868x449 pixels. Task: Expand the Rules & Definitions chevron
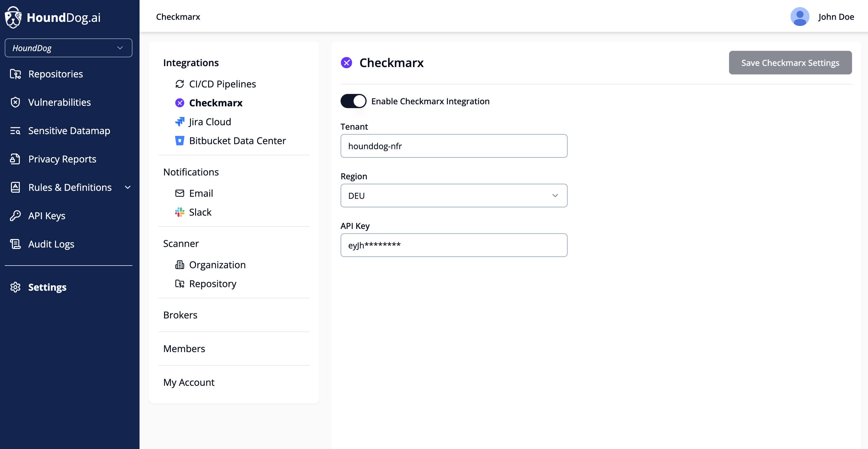click(128, 188)
